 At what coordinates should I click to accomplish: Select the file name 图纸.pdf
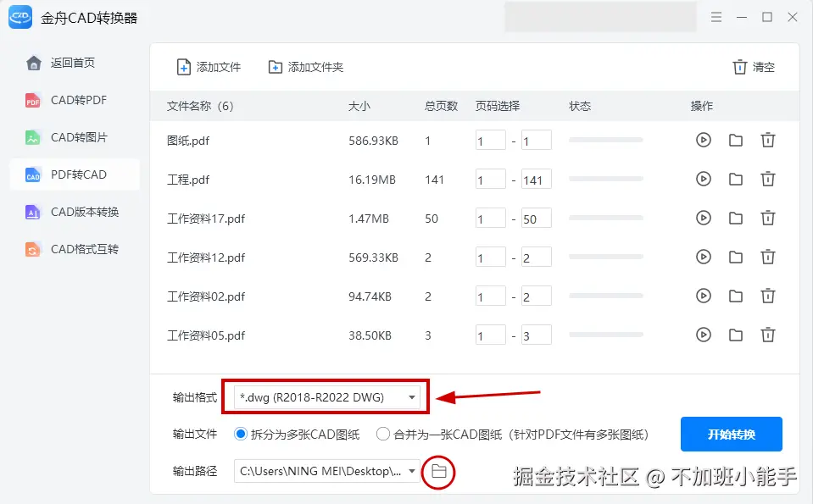tap(188, 141)
